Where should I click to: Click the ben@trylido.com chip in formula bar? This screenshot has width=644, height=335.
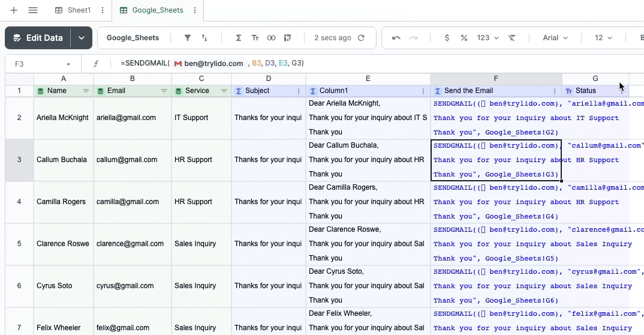[209, 63]
